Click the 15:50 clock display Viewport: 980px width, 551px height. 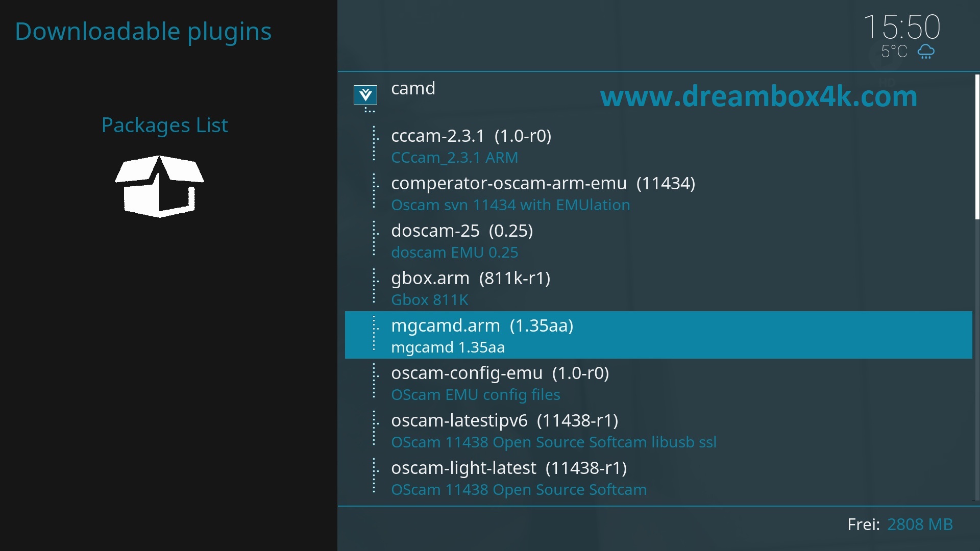pos(901,27)
